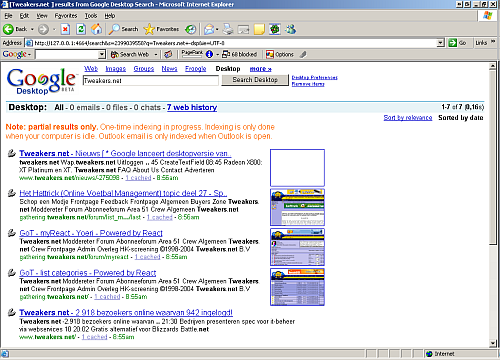Open the Favorites menu
The width and height of the screenshot is (500, 360).
pyautogui.click(x=66, y=15)
